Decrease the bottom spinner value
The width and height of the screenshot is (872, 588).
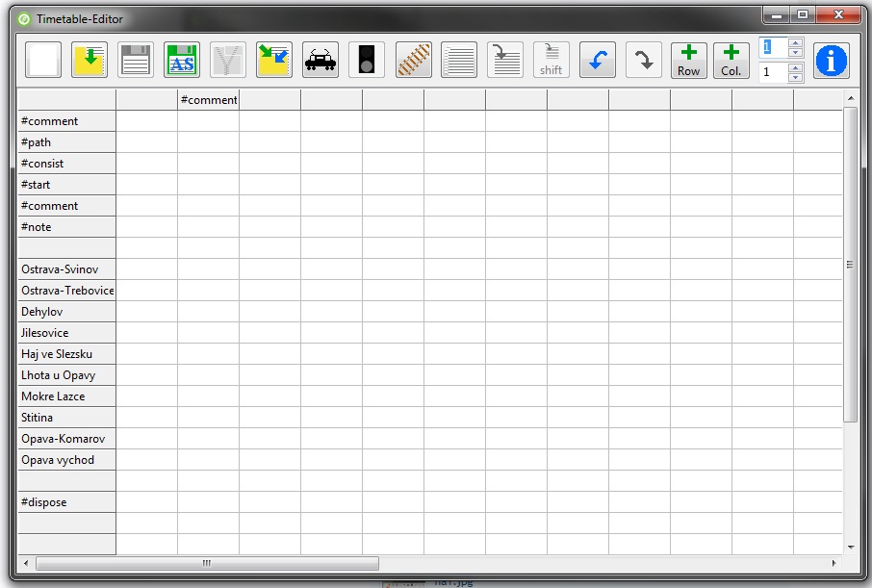click(795, 77)
